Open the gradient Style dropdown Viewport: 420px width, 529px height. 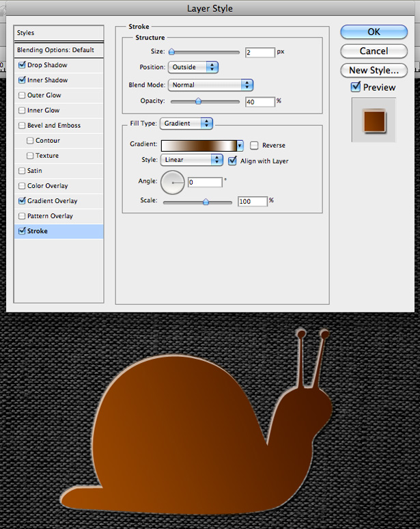[x=192, y=160]
